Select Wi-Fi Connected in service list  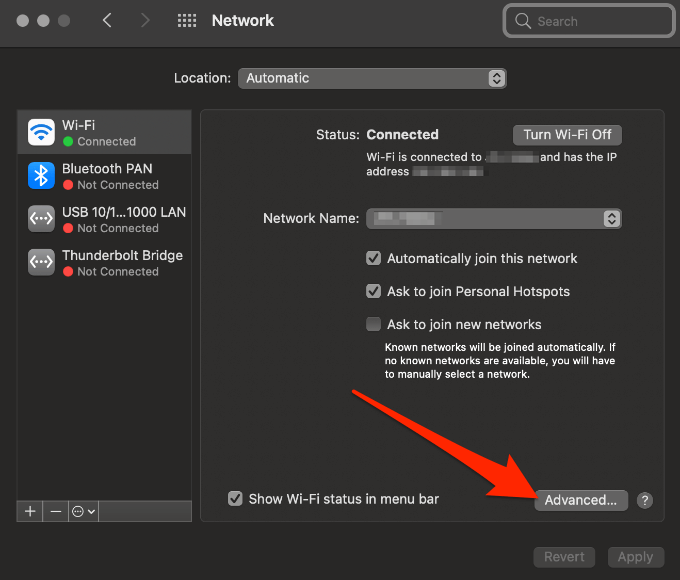pyautogui.click(x=104, y=132)
